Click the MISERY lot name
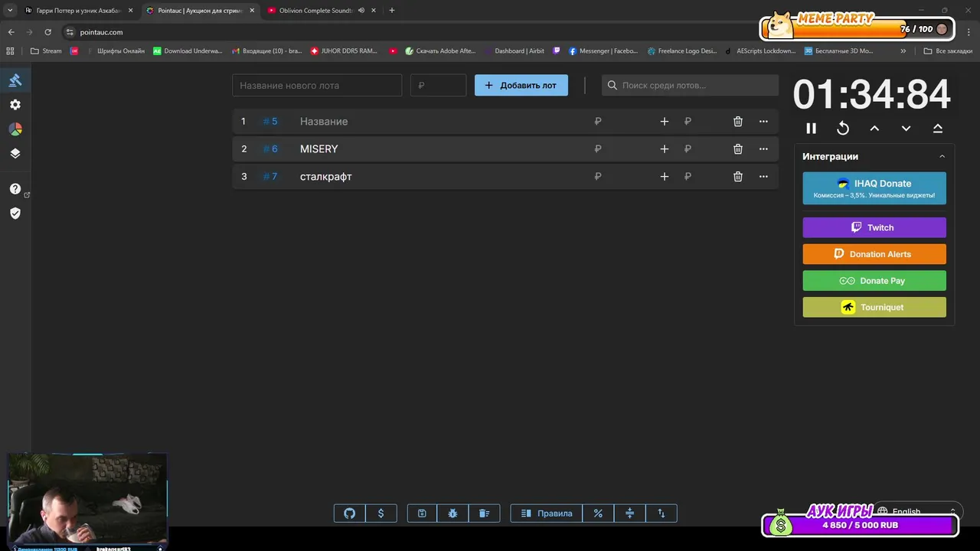 pyautogui.click(x=319, y=149)
